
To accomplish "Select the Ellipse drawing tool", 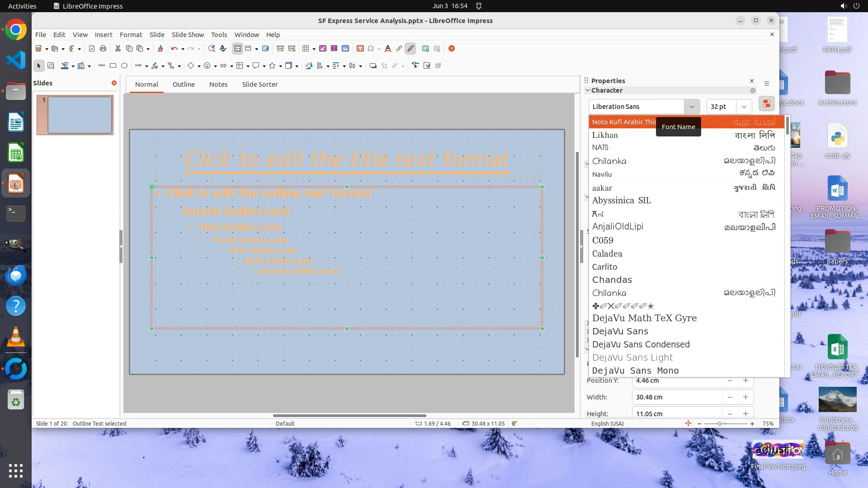I will click(x=124, y=66).
